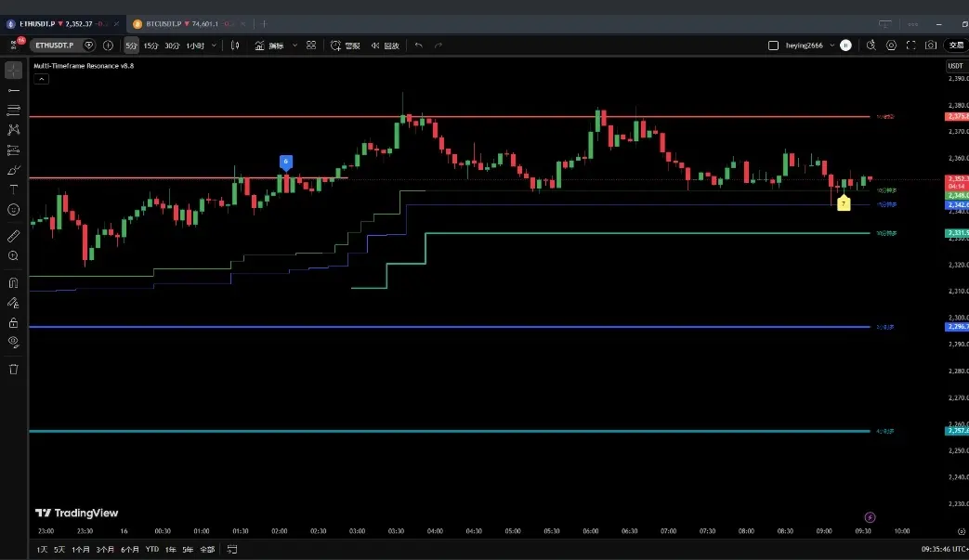Set range to 1个月
969x560 pixels.
(80, 550)
